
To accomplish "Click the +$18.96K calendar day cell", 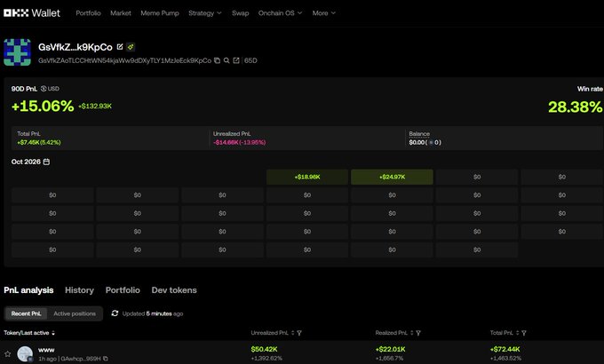I will point(307,177).
